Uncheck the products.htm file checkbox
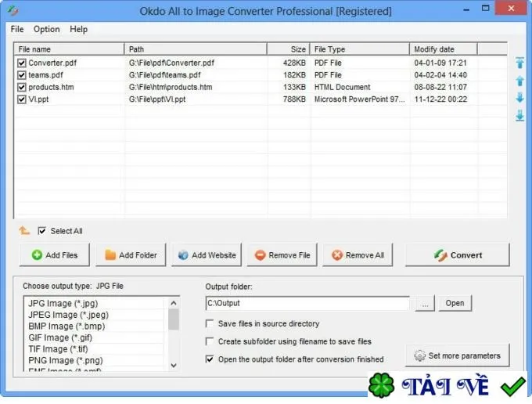 (x=22, y=87)
